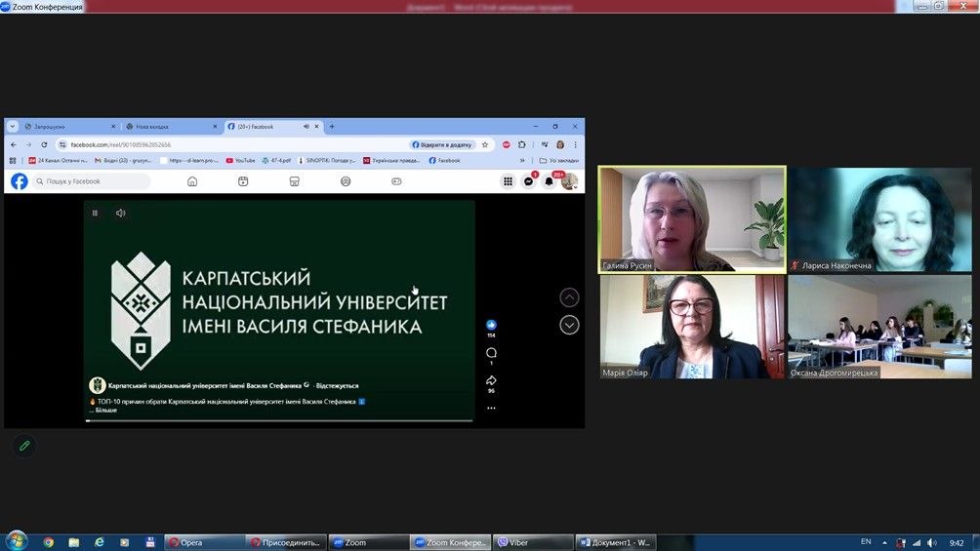Open the reel comments icon
Viewport: 980px width, 551px height.
pos(491,352)
